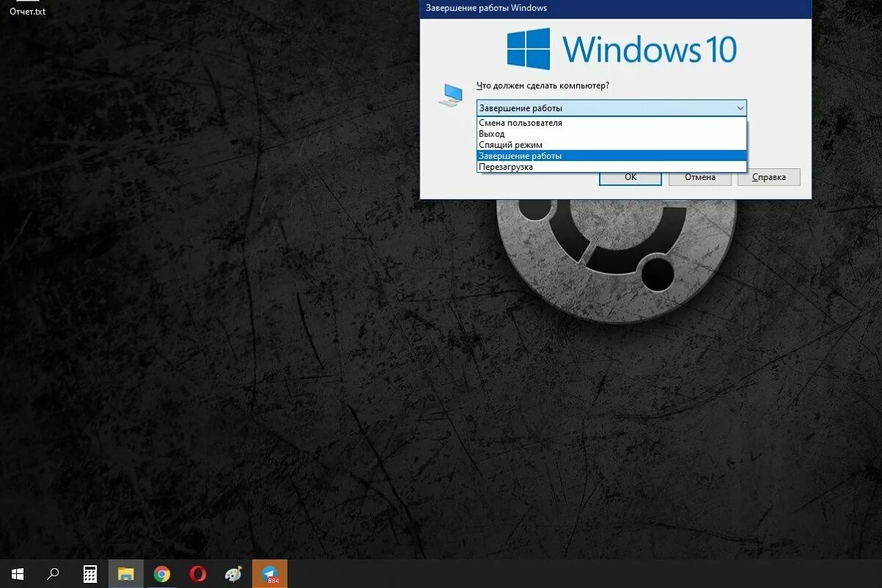Open Telegram from the taskbar
882x588 pixels.
pos(270,574)
